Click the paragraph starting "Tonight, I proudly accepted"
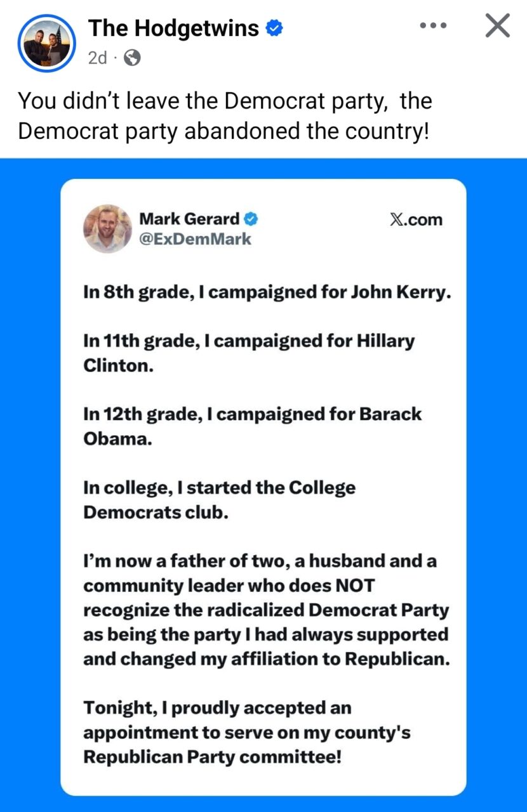 click(x=246, y=732)
